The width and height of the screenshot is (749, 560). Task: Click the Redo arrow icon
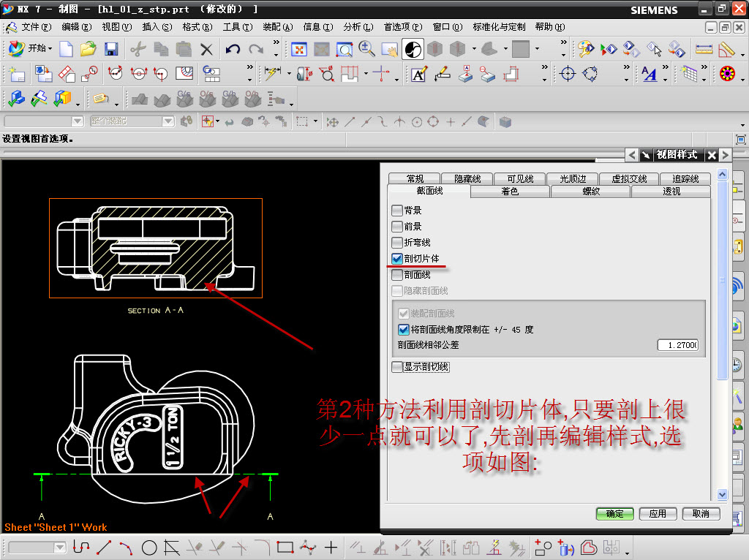[x=256, y=49]
